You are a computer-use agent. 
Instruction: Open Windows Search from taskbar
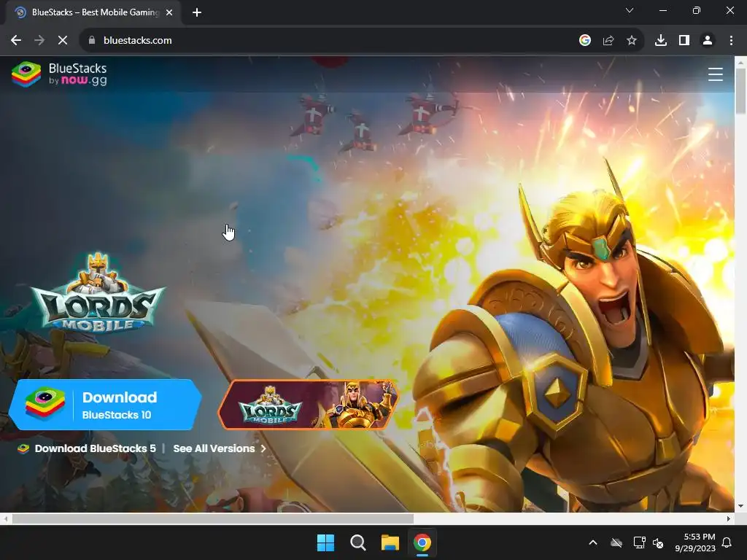[357, 542]
